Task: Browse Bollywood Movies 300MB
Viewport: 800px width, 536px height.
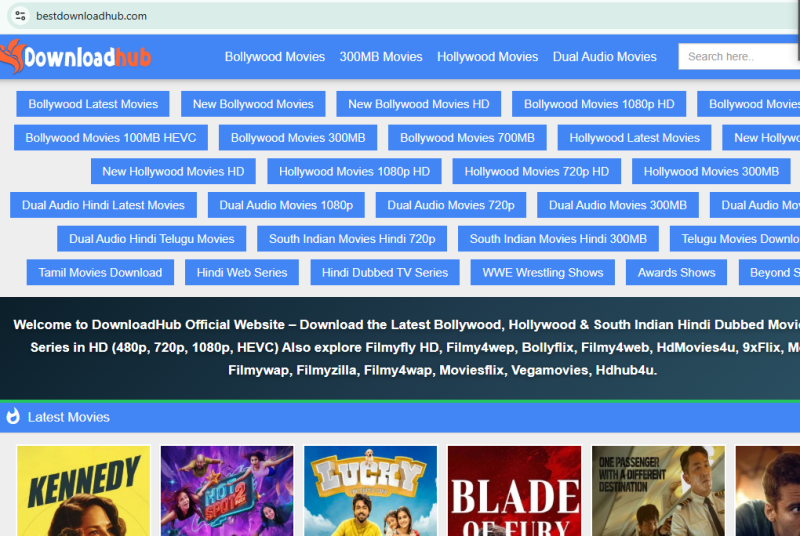Action: click(298, 138)
